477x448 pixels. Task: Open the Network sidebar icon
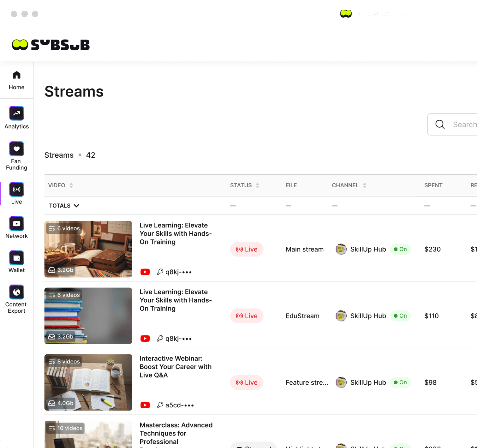pos(17,224)
